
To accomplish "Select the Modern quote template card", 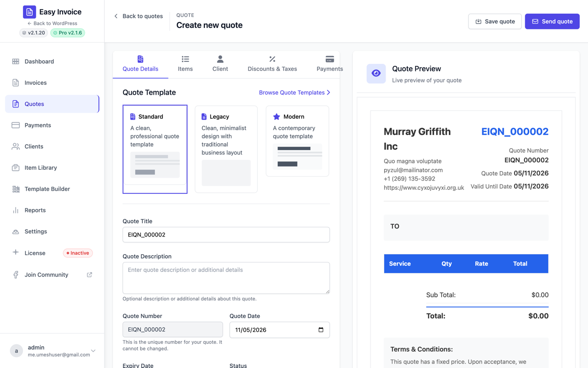I will (297, 141).
